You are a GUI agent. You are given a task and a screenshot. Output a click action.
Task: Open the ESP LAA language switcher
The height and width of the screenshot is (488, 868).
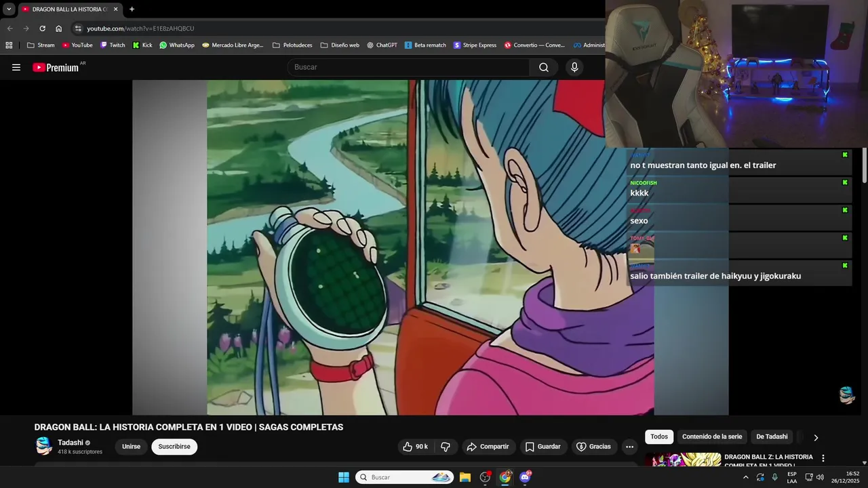pos(792,477)
